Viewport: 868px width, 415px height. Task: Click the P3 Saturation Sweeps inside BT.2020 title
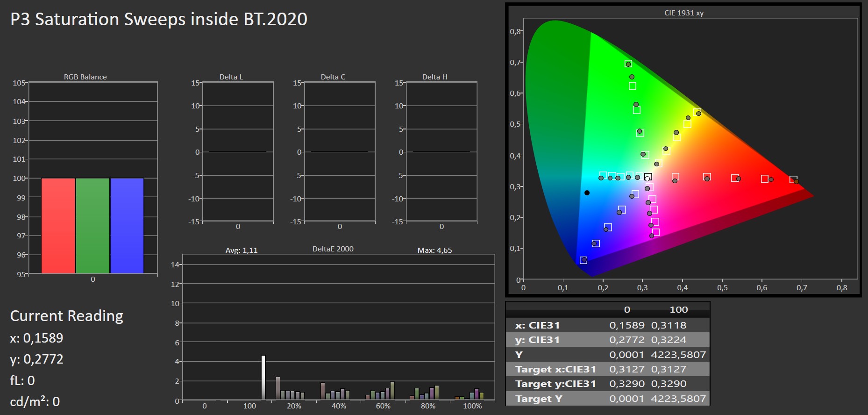pyautogui.click(x=159, y=19)
